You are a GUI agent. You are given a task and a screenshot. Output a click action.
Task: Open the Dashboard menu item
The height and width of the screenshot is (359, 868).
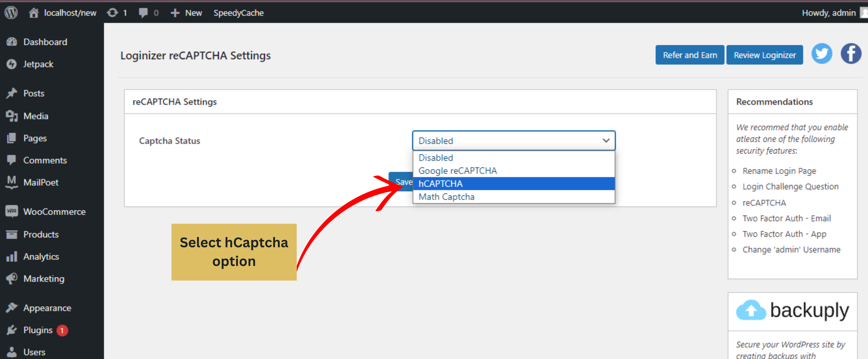click(x=45, y=42)
